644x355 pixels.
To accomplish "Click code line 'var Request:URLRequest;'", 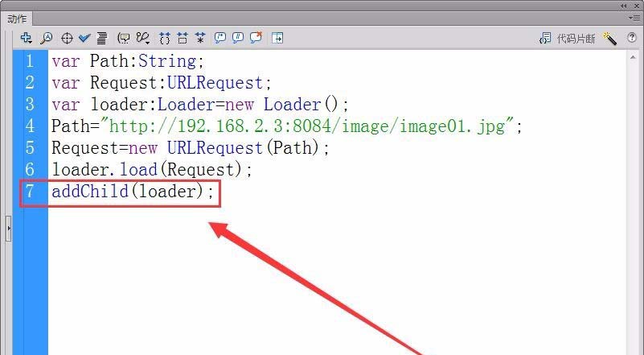I will click(x=162, y=83).
